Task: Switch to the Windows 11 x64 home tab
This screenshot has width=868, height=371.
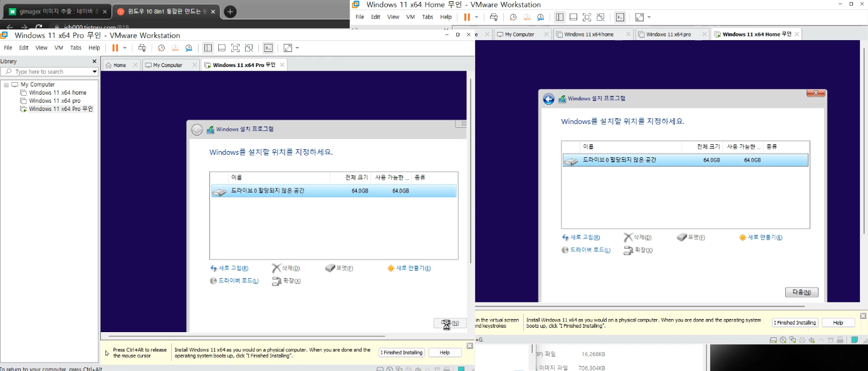Action: pos(588,34)
